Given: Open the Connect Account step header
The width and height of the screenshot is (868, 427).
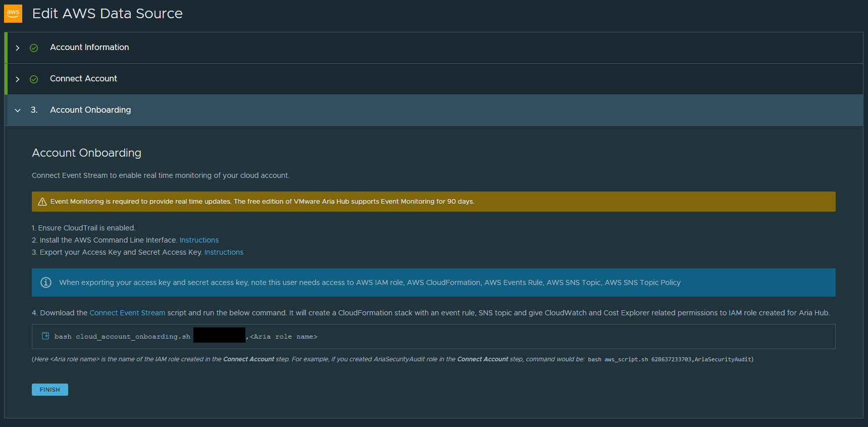Looking at the screenshot, I should (83, 79).
